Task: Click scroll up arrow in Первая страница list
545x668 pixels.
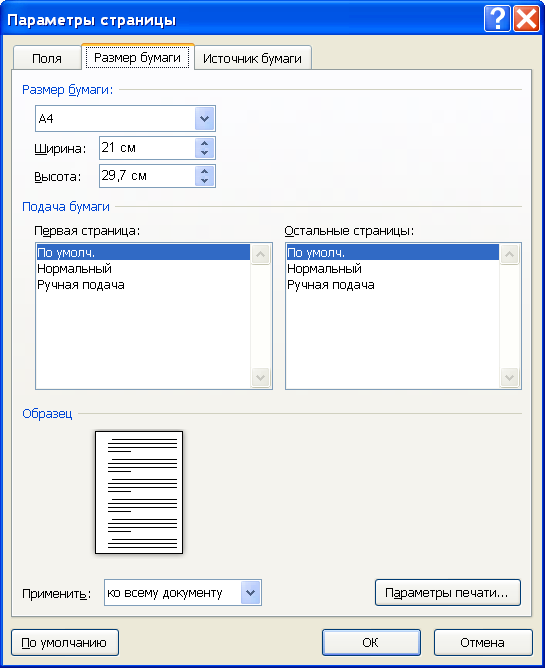Action: tap(260, 254)
